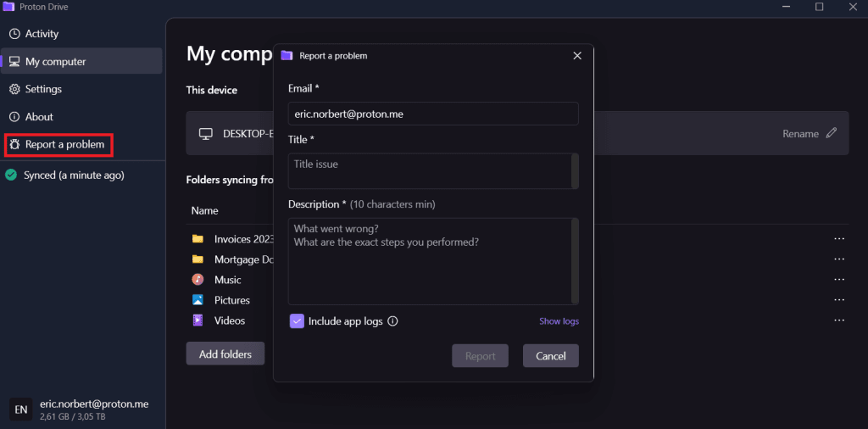Open more options for Pictures row
The width and height of the screenshot is (868, 429).
pyautogui.click(x=839, y=300)
